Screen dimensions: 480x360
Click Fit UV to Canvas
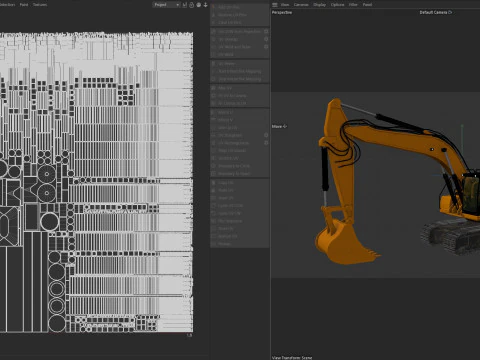point(232,96)
